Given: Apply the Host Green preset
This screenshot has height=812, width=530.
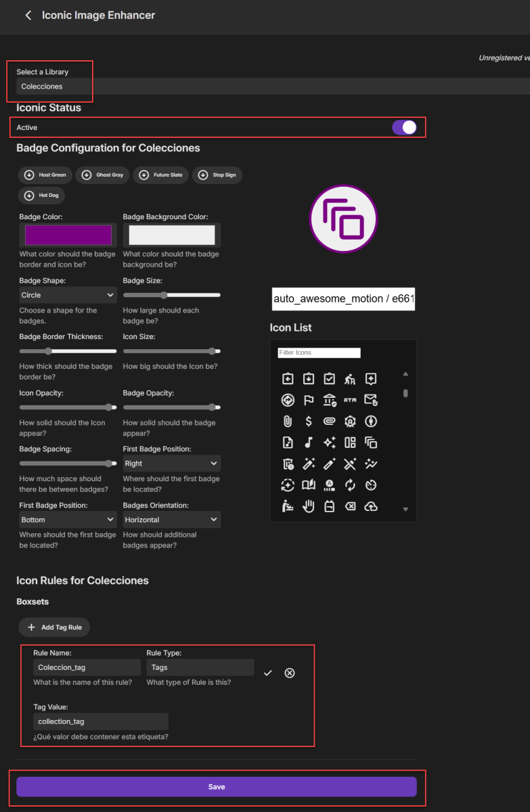Looking at the screenshot, I should [x=45, y=175].
